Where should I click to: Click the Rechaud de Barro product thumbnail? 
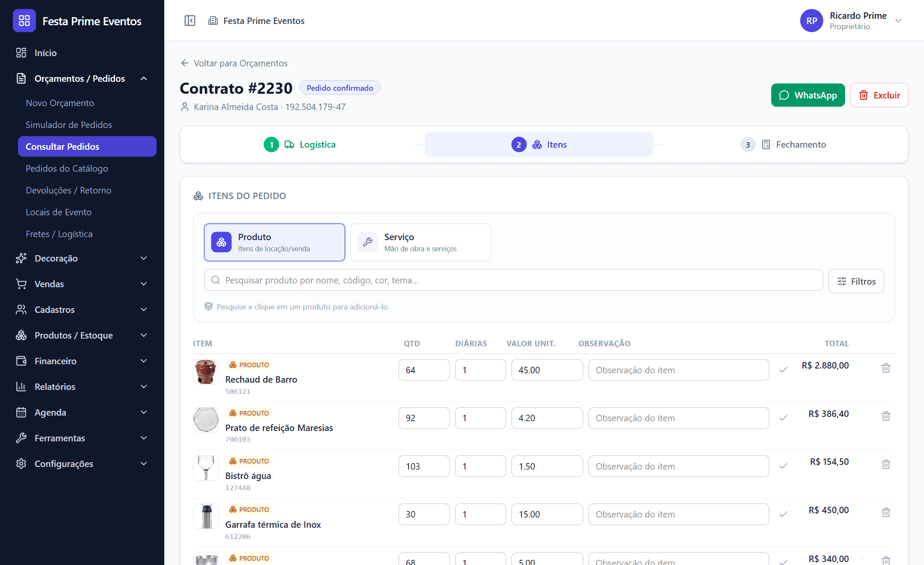[x=206, y=372]
